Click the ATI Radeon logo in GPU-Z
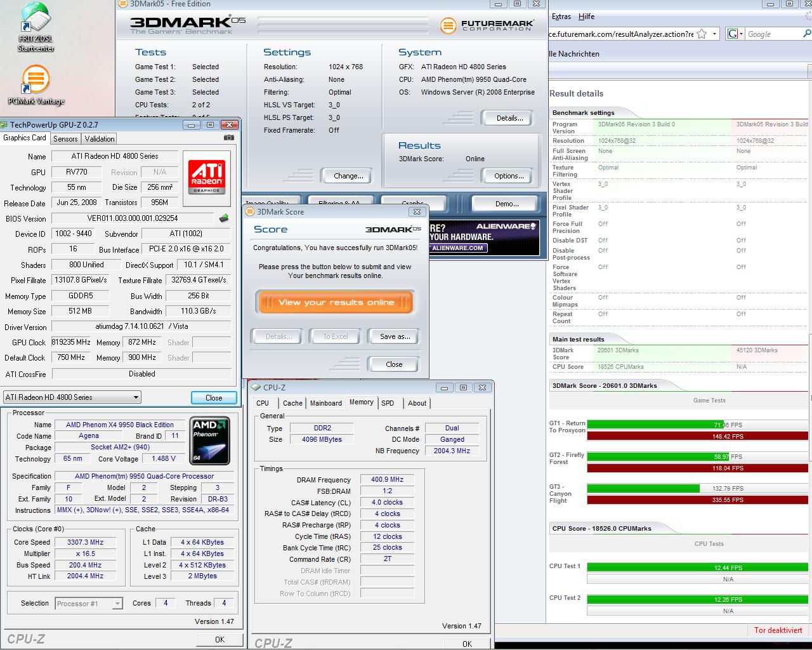Screen dimensions: 812x650 [x=207, y=178]
